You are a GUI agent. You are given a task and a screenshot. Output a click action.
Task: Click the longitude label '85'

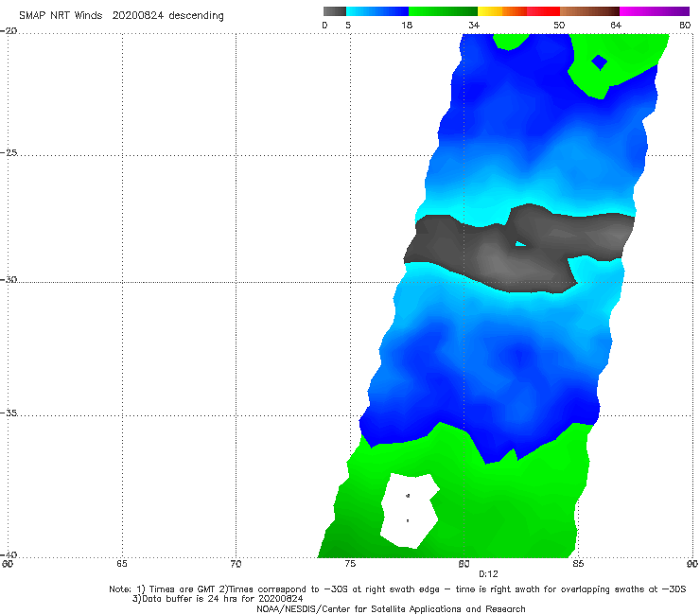[x=578, y=564]
